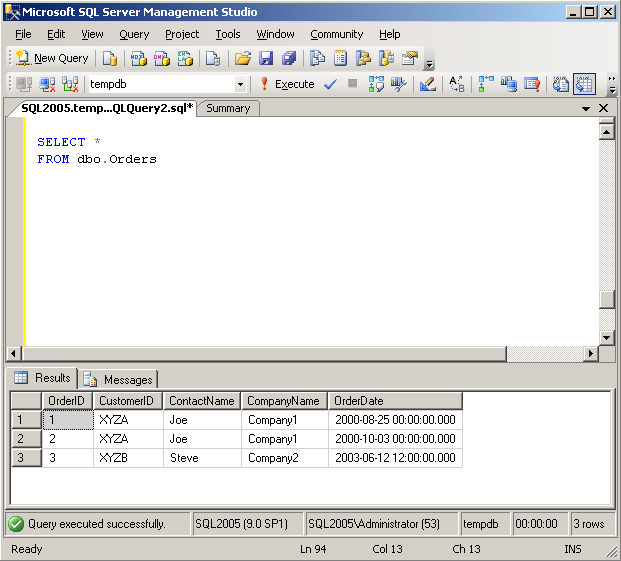Open the Registered Servers window

pyautogui.click(x=317, y=58)
